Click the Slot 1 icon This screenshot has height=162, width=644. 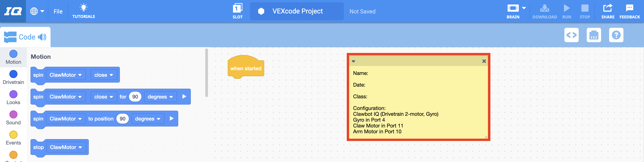pyautogui.click(x=237, y=8)
